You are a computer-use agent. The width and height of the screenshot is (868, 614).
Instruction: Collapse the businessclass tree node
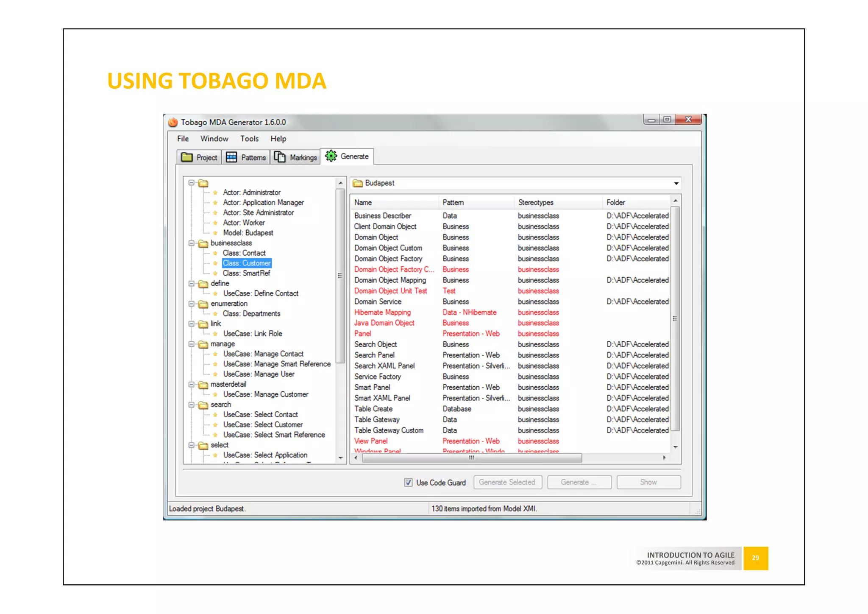192,243
